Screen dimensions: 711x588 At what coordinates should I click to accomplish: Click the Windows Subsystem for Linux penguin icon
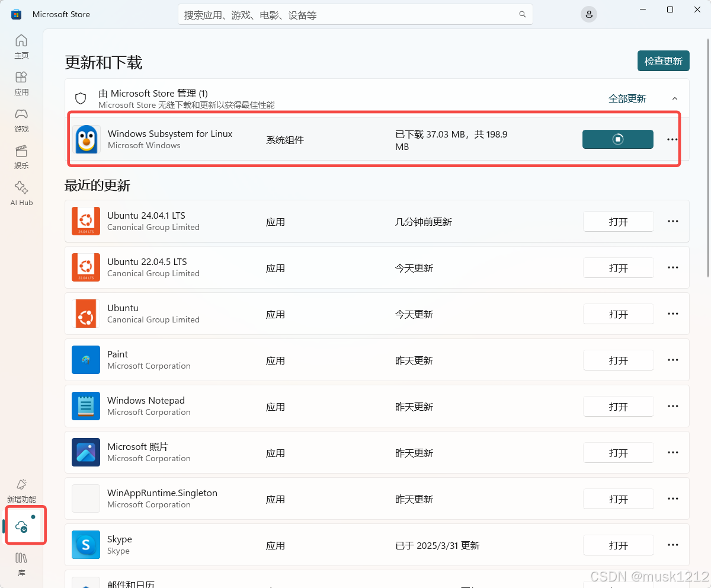point(87,139)
